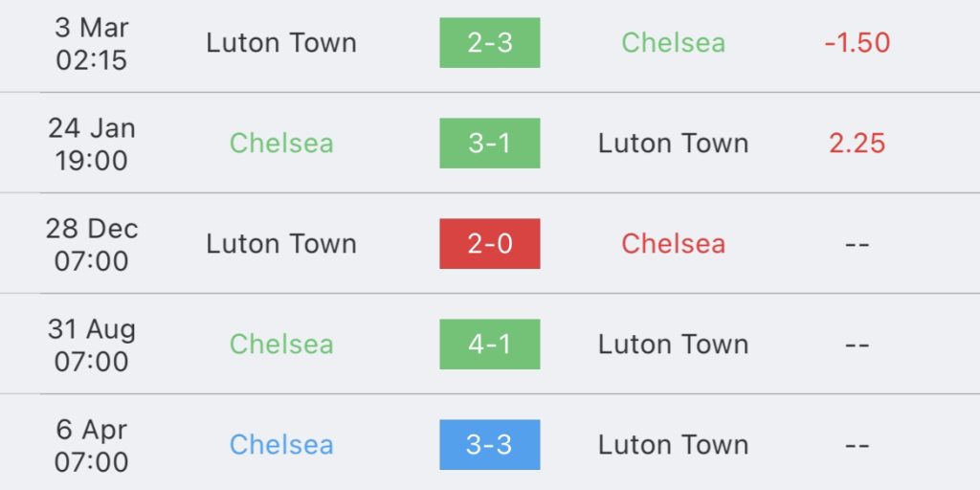
Task: Click the red 2-0 score badge
Action: pos(489,243)
